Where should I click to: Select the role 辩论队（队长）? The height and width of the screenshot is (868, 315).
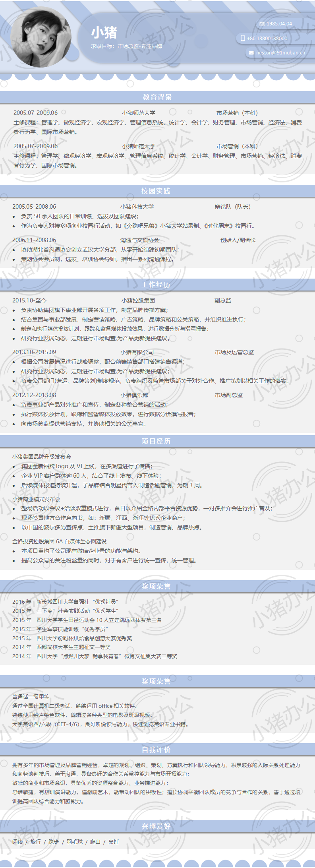point(233,207)
